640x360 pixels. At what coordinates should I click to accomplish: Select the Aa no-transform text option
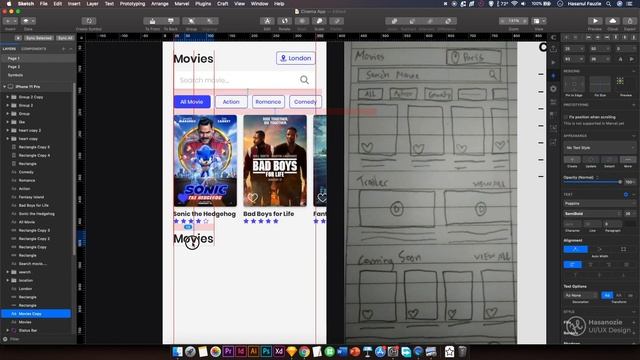(607, 295)
